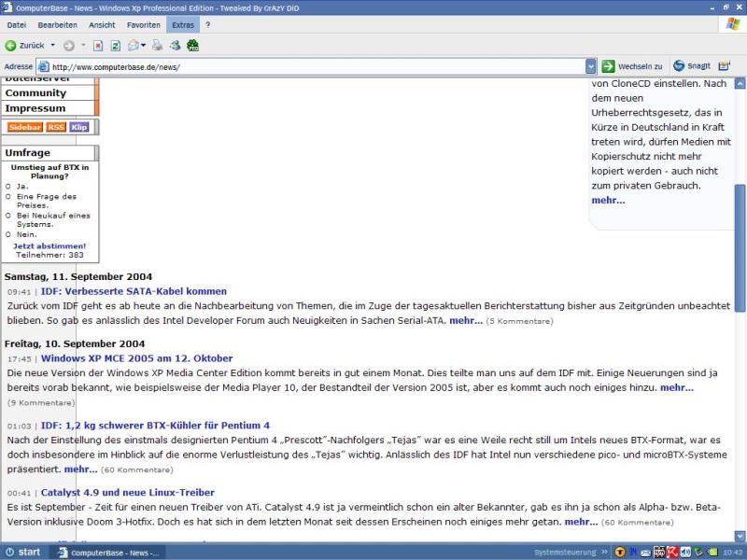Open the start menu
747x560 pixels.
point(22,552)
